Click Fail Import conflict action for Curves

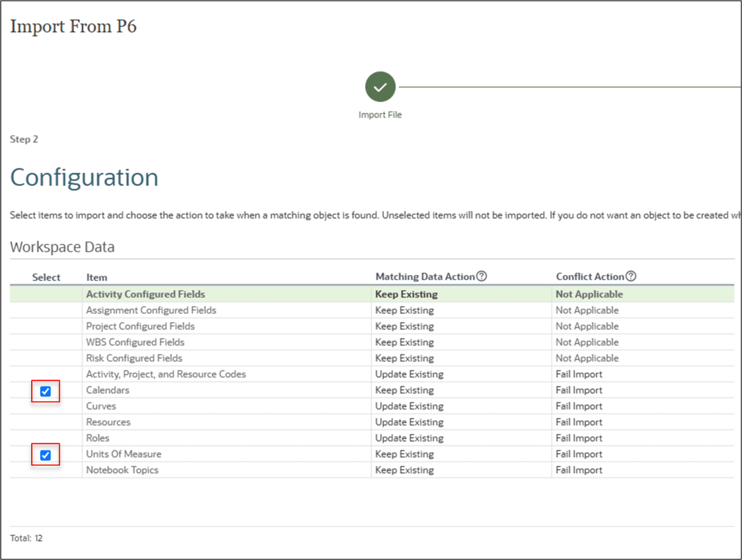[x=579, y=406]
